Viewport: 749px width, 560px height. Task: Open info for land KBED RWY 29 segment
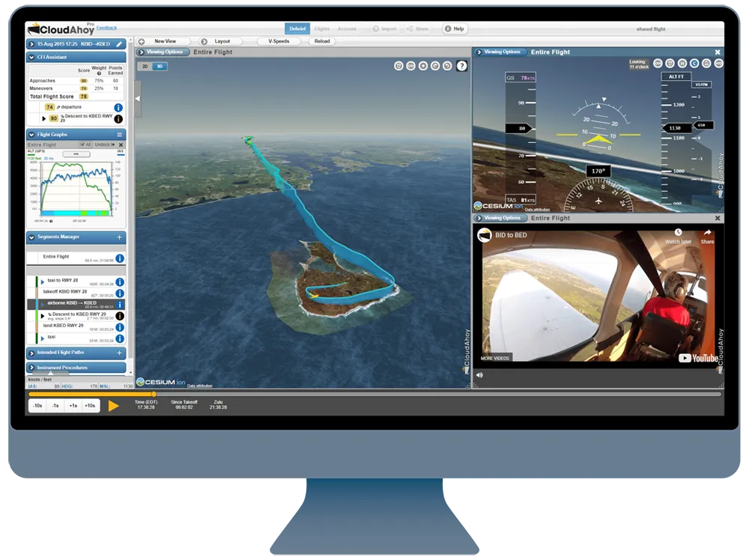click(120, 327)
